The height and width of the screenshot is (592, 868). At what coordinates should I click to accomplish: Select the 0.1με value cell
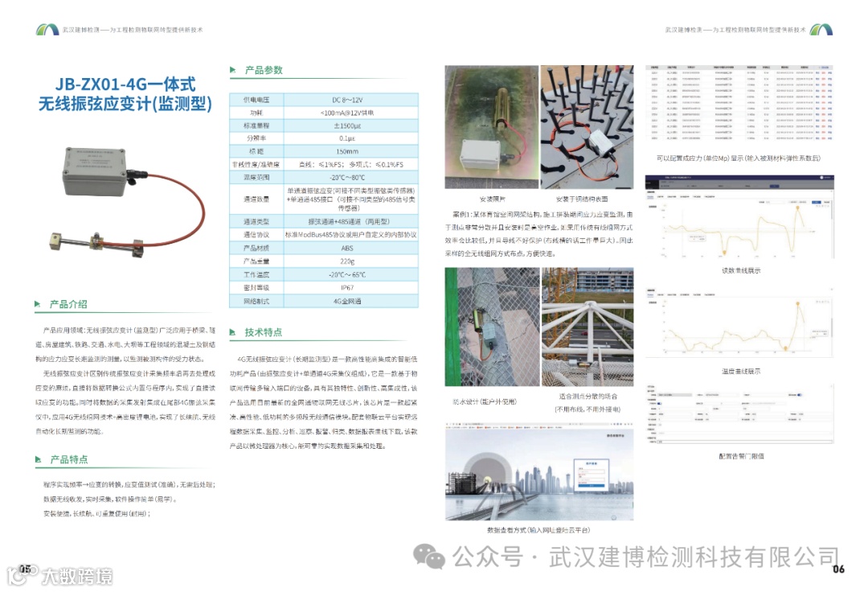(x=351, y=138)
